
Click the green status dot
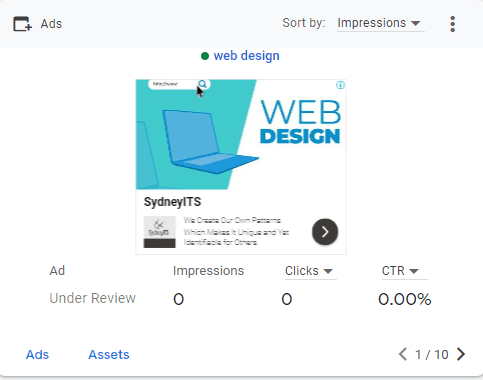(x=205, y=56)
